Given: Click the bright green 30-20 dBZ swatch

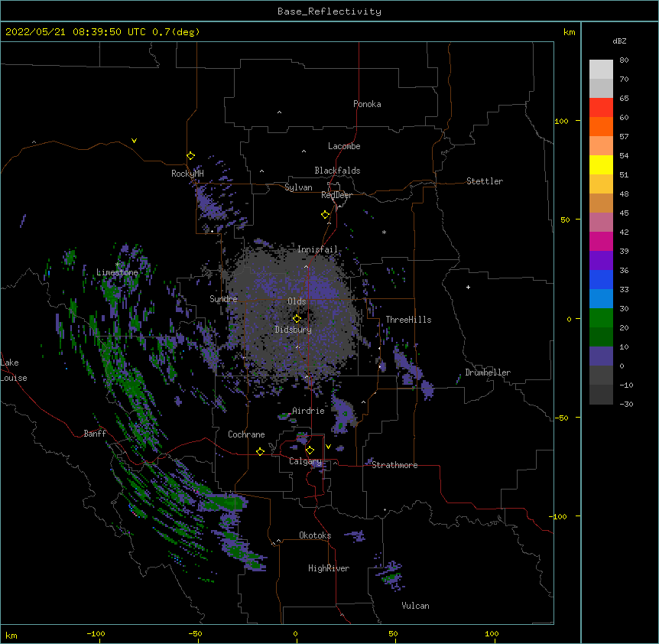Looking at the screenshot, I should coord(601,318).
